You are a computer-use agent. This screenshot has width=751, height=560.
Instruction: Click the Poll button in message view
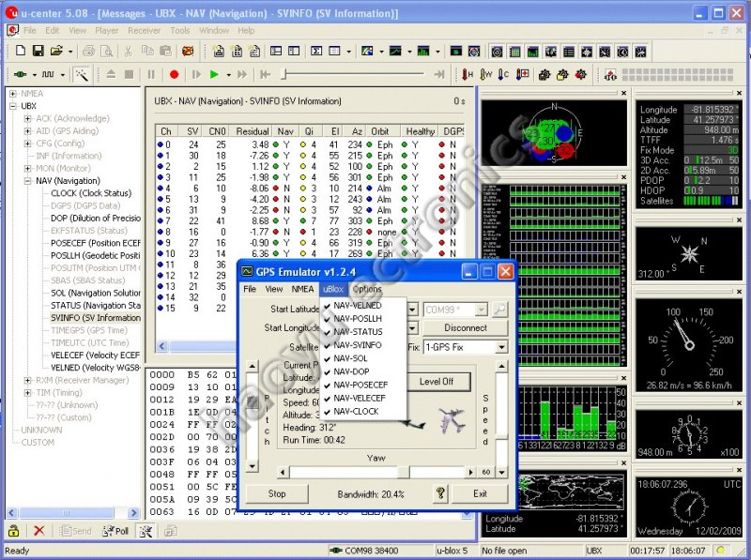[x=115, y=531]
